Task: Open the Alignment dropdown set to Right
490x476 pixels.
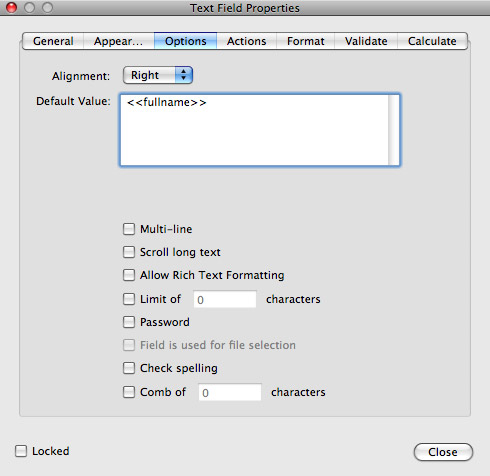Action: pos(158,75)
